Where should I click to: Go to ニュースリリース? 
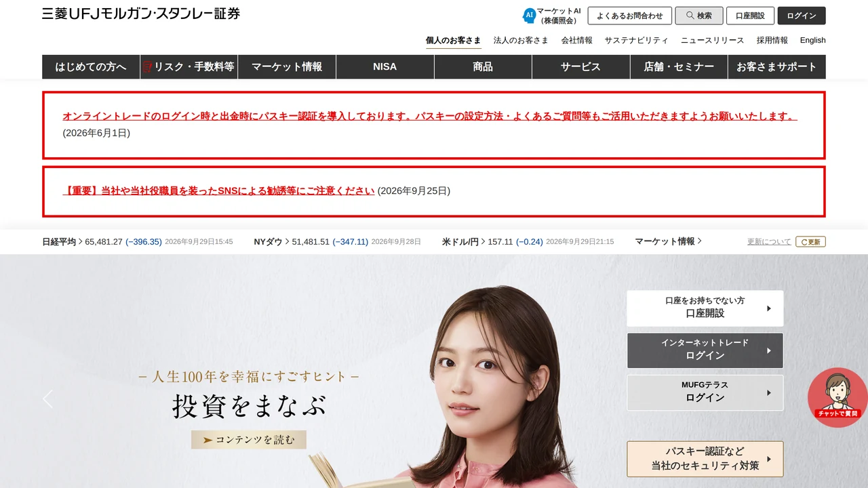[713, 41]
